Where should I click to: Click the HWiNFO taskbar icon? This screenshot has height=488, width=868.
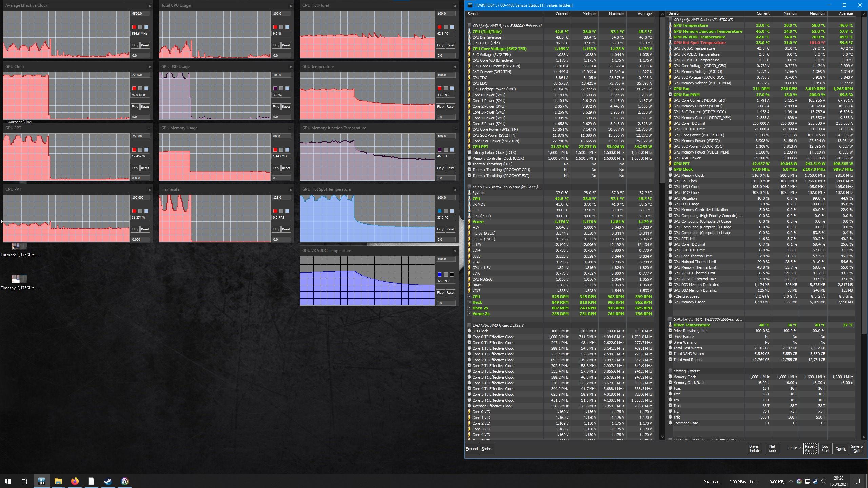point(42,481)
